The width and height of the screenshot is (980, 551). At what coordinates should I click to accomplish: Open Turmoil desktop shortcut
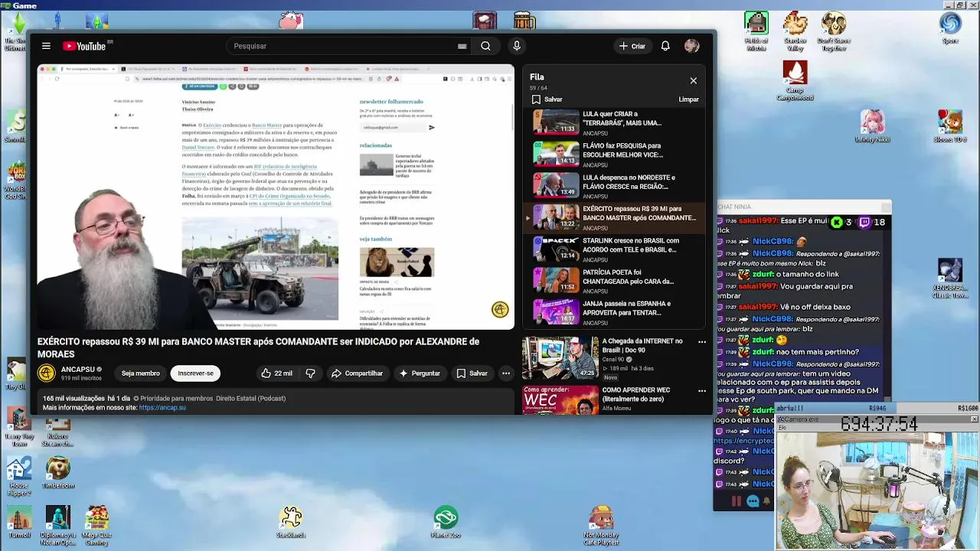pos(19,522)
